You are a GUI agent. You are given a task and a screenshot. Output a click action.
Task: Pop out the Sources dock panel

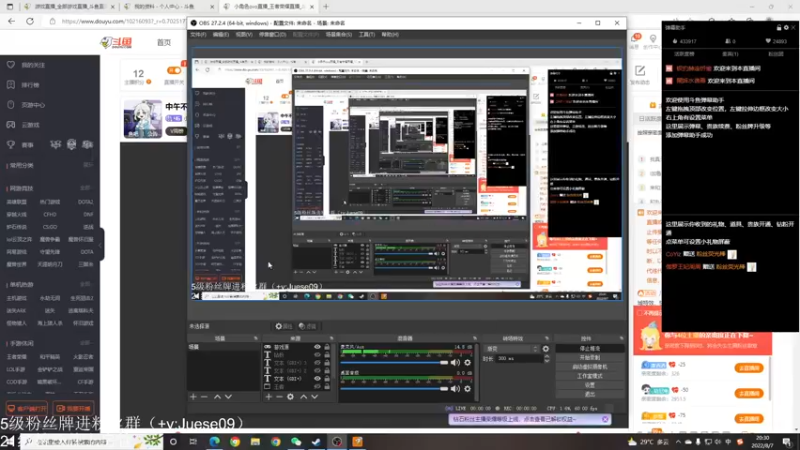click(x=331, y=338)
